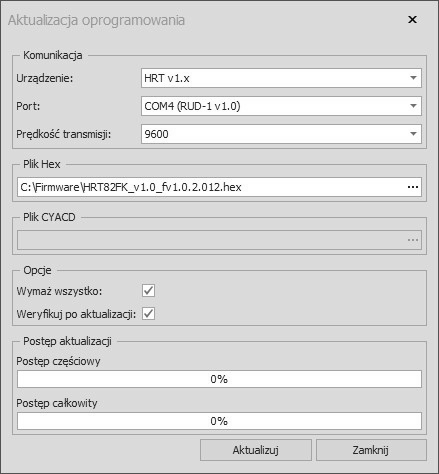Click the Postęp częściowy progress bar
The height and width of the screenshot is (474, 439).
(x=219, y=379)
